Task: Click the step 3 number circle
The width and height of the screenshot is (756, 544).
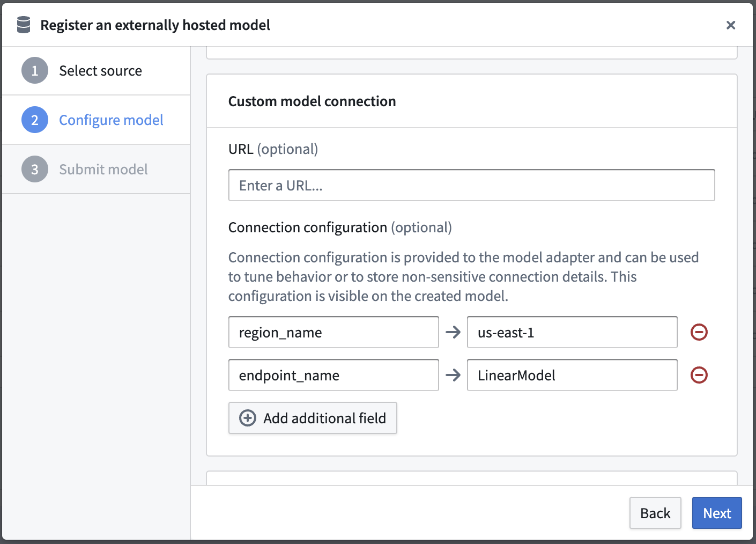Action: [35, 170]
